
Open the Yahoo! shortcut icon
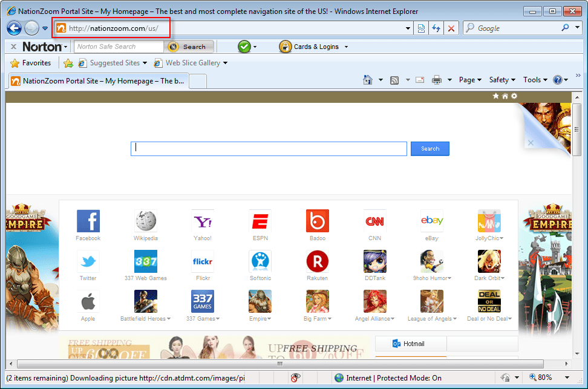203,221
